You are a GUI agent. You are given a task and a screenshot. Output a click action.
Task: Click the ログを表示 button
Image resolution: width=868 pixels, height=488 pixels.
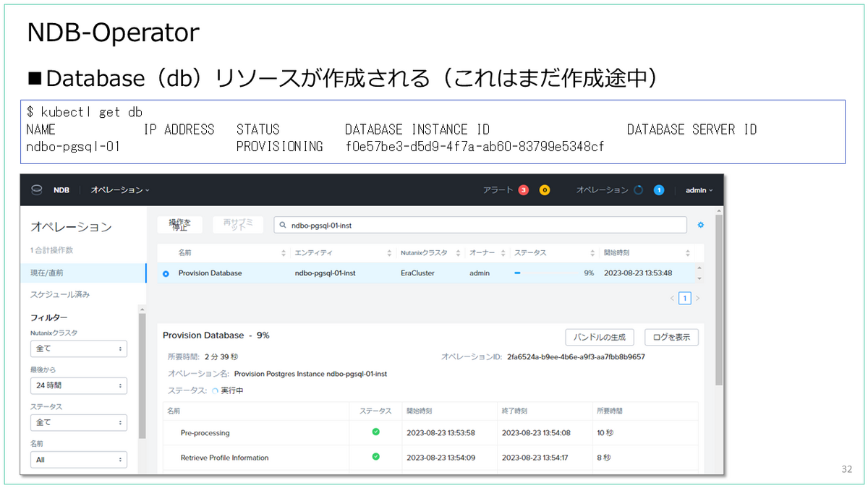(x=671, y=337)
